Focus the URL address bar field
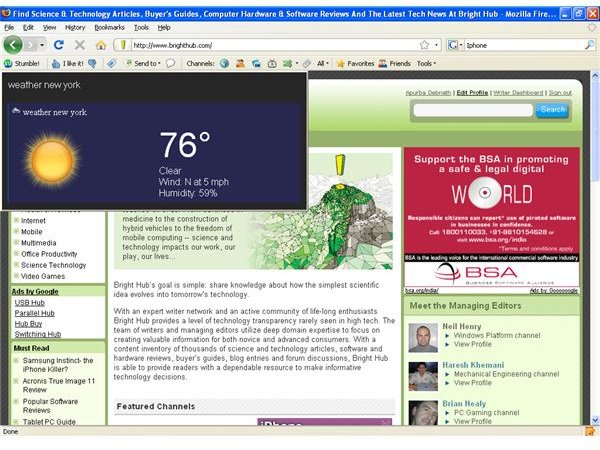600x450 pixels. click(x=274, y=45)
